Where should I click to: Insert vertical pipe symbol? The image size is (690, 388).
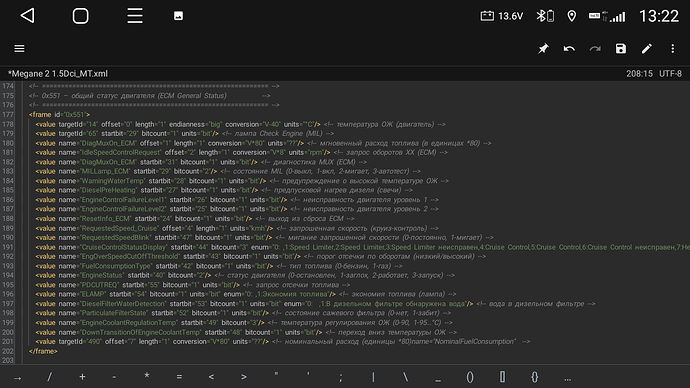click(373, 377)
